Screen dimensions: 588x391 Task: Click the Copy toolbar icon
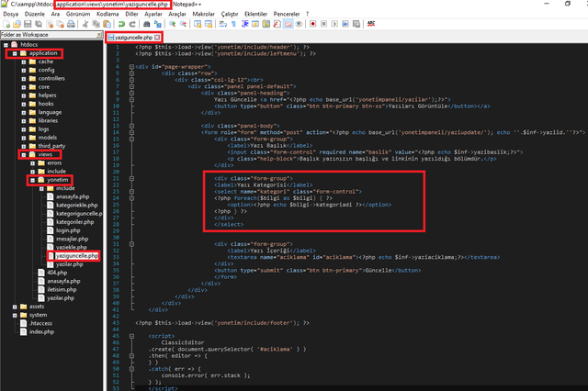[96, 24]
